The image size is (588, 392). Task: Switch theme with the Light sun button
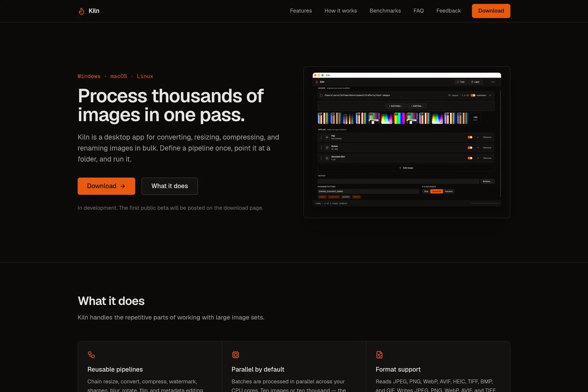[475, 82]
